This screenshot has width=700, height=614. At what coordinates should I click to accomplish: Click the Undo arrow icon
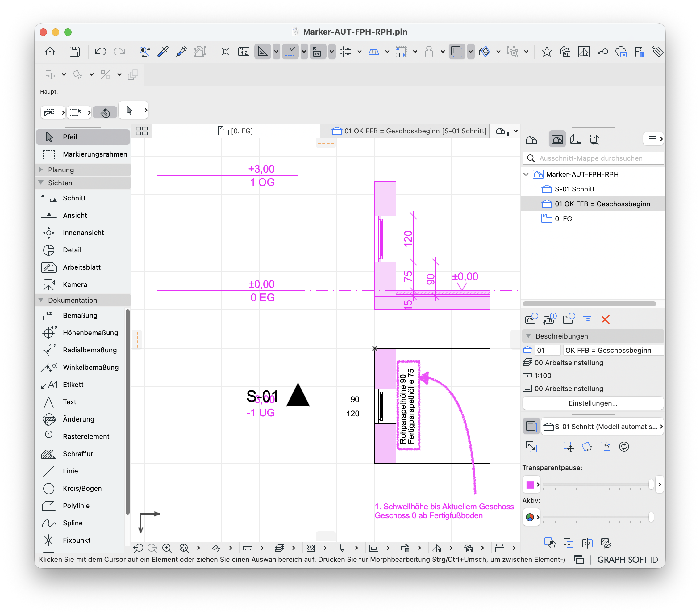pos(100,52)
